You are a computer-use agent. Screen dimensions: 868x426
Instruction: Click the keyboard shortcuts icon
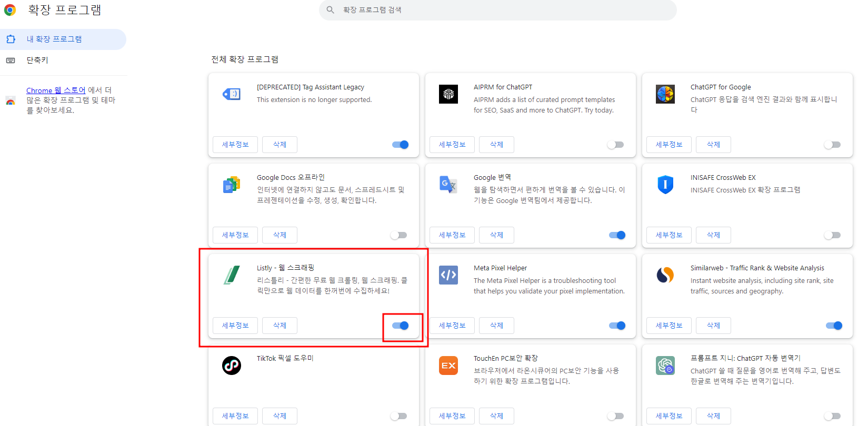[x=11, y=60]
